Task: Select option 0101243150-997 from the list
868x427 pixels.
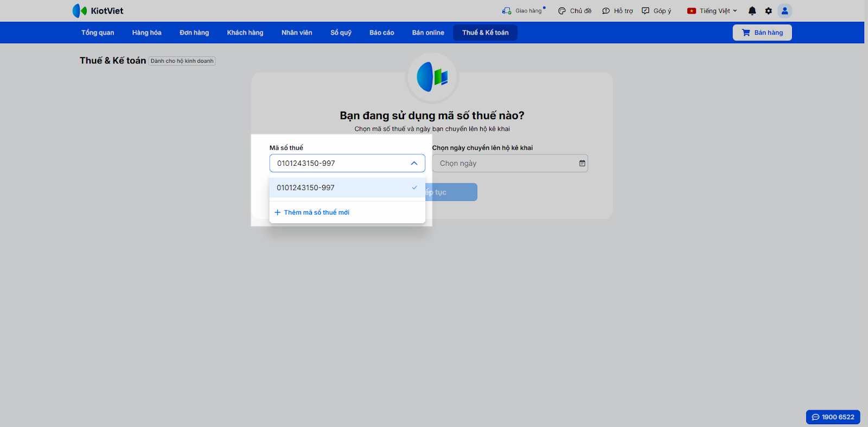Action: coord(347,187)
